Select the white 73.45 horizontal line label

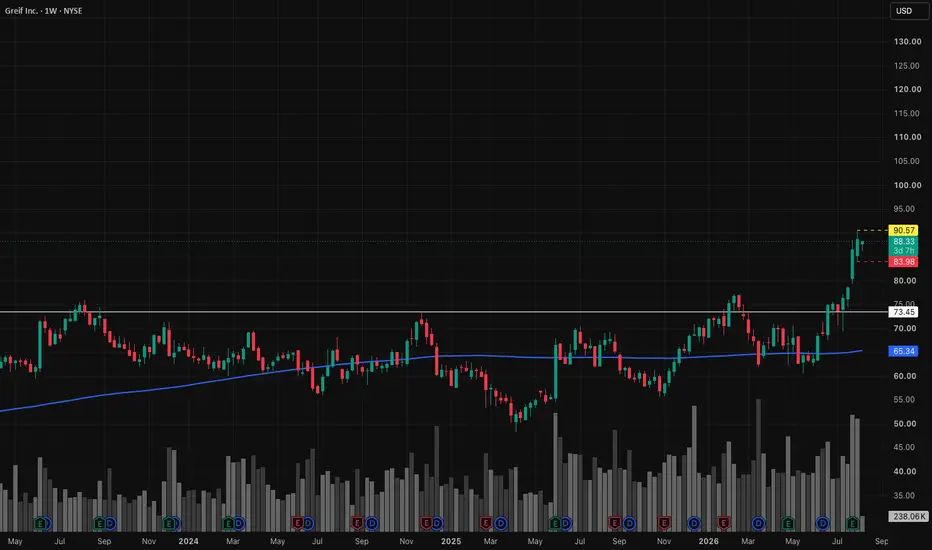(903, 312)
